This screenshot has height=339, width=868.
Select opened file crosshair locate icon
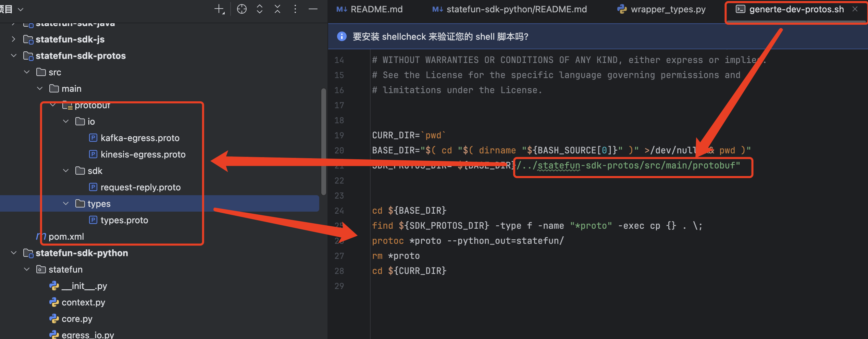(242, 9)
